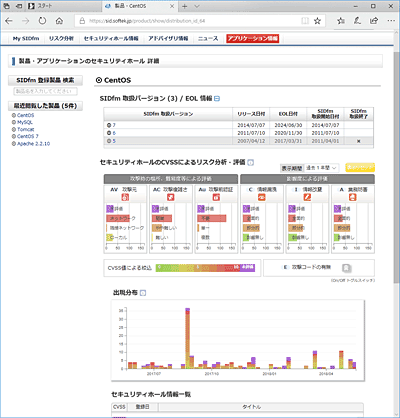Open the セキュリティホール情報 menu
The width and height of the screenshot is (400, 418).
tap(111, 39)
